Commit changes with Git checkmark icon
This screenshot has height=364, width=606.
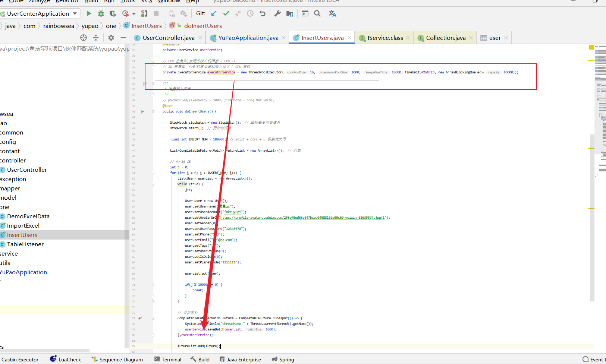(226, 13)
